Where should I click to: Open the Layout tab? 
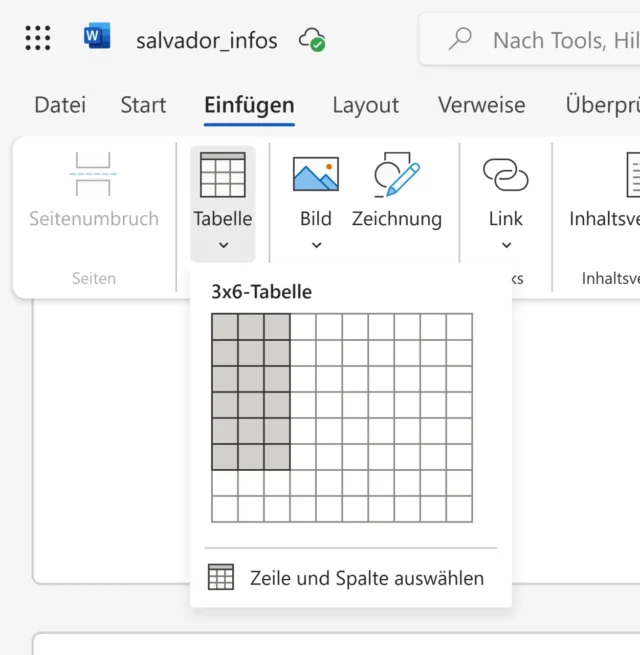click(x=365, y=105)
